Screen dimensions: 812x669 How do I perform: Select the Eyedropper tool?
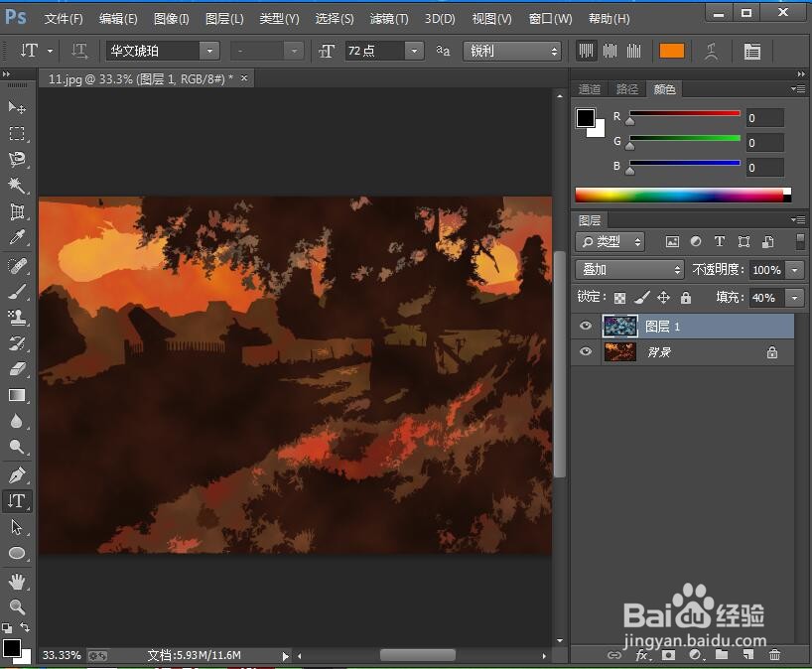click(17, 237)
